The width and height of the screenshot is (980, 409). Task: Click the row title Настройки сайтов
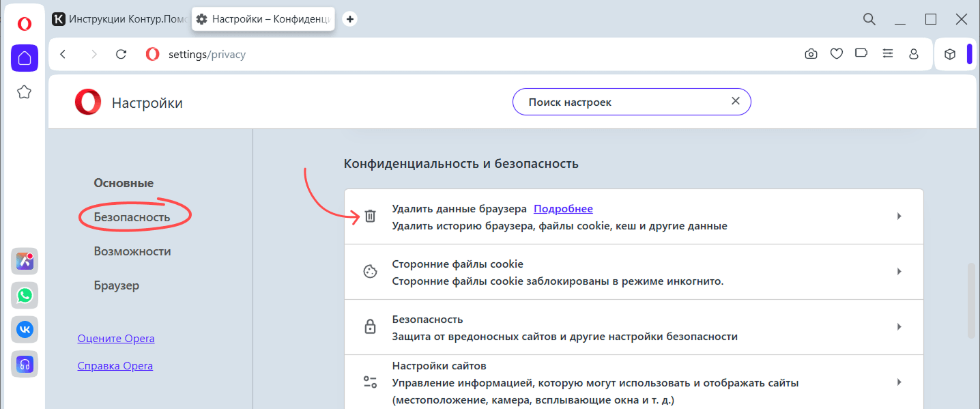[x=439, y=366]
